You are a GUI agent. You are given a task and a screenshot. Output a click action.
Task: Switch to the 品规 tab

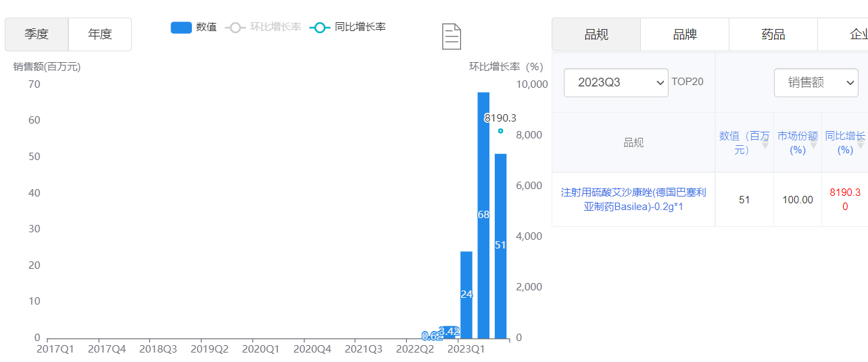coord(596,34)
